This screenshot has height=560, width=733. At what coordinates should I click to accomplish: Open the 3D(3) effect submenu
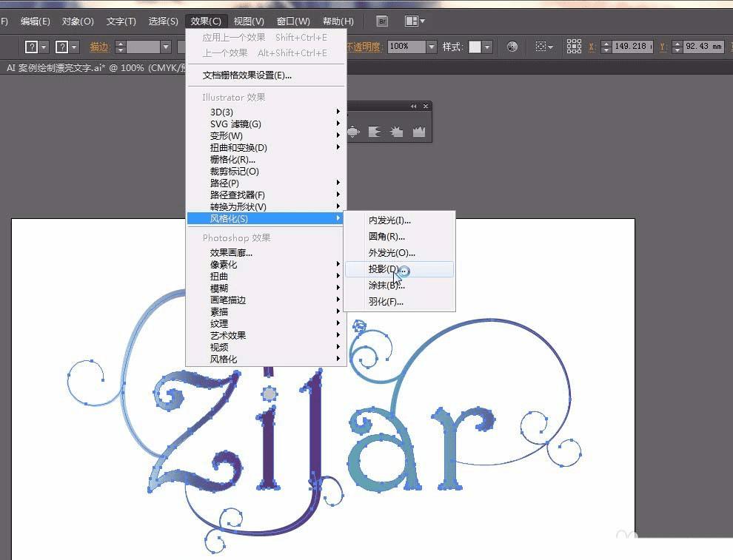[x=266, y=112]
